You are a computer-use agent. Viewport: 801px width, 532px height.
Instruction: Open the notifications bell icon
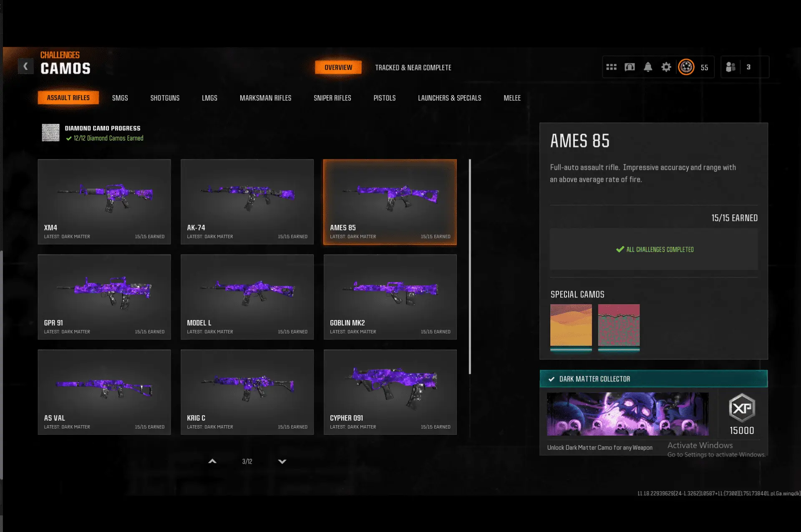click(648, 67)
